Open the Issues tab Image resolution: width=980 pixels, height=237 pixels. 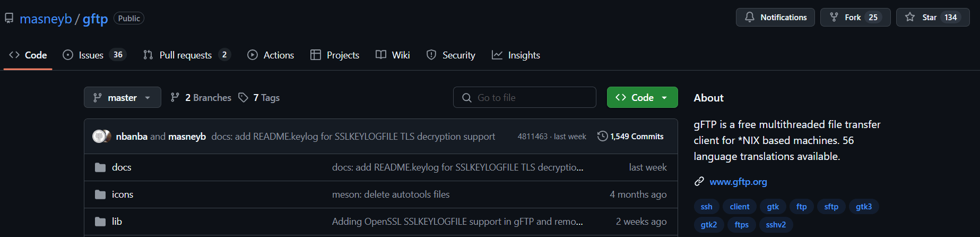click(x=94, y=55)
